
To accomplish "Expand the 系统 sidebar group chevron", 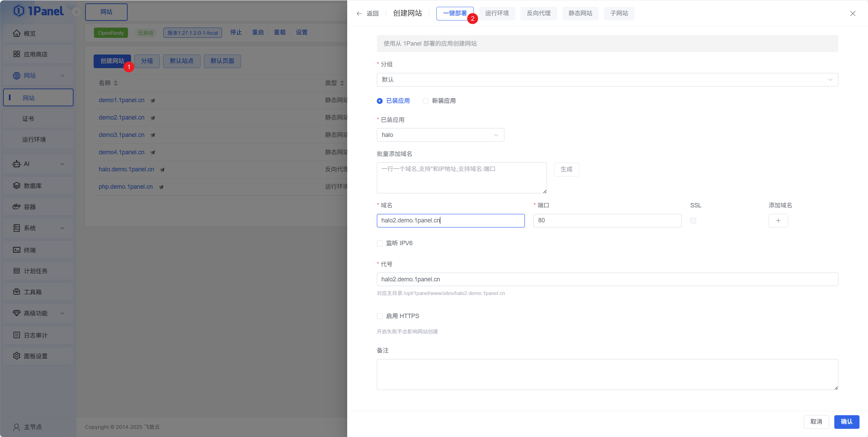I will pyautogui.click(x=62, y=228).
